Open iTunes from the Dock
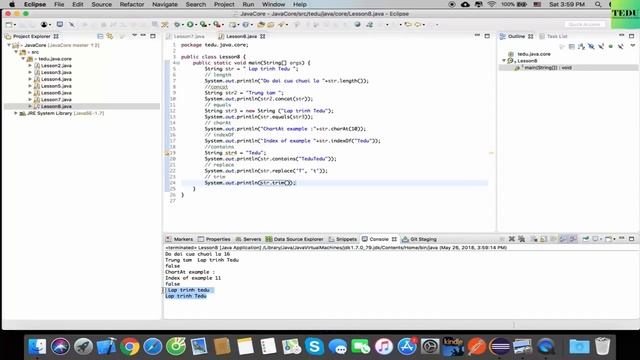 384,347
